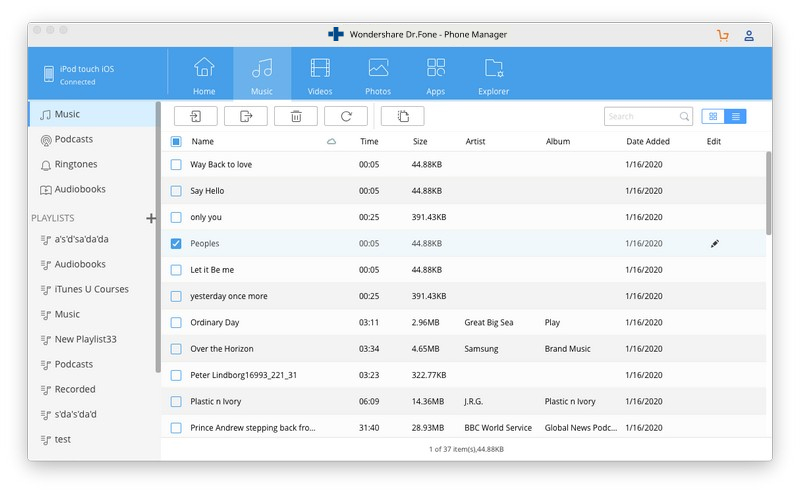Open the a's'd'sa'da'da playlist
The height and width of the screenshot is (494, 800).
[92, 239]
